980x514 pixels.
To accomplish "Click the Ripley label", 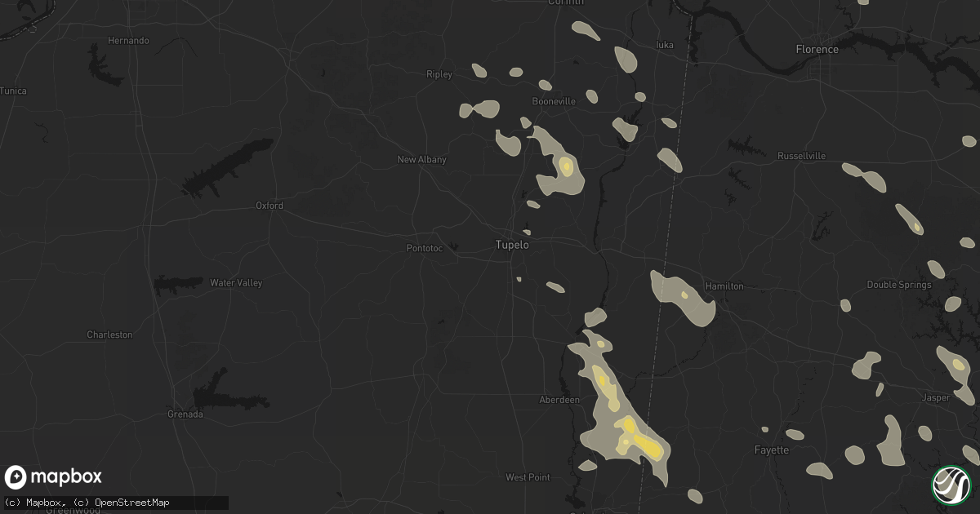I will click(x=439, y=74).
